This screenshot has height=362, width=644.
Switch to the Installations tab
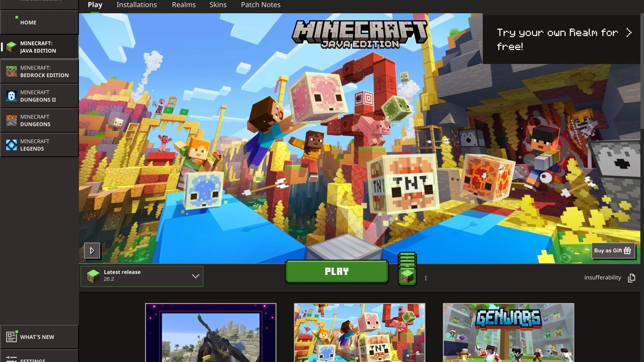tap(136, 5)
